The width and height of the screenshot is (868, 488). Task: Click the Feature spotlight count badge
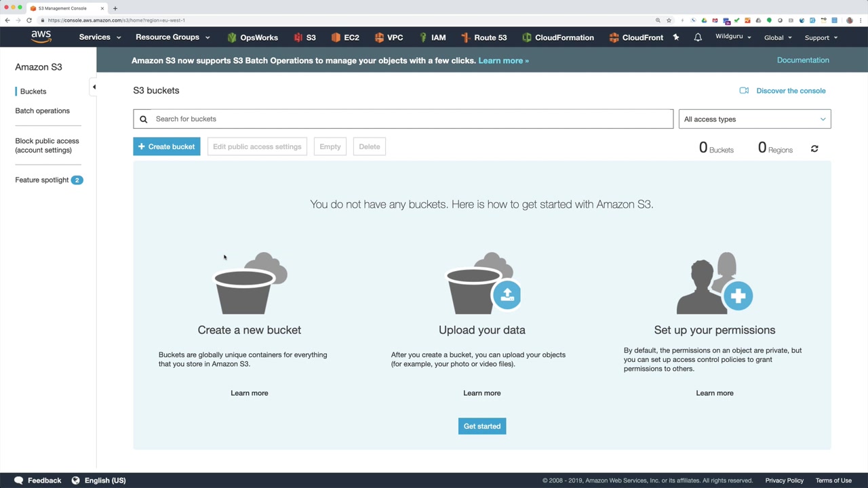[77, 180]
